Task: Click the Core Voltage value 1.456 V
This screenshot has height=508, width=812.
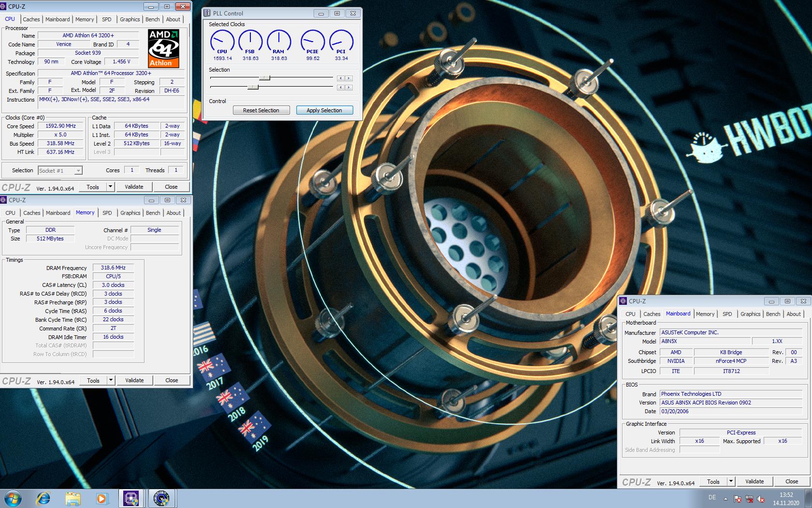Action: point(121,61)
